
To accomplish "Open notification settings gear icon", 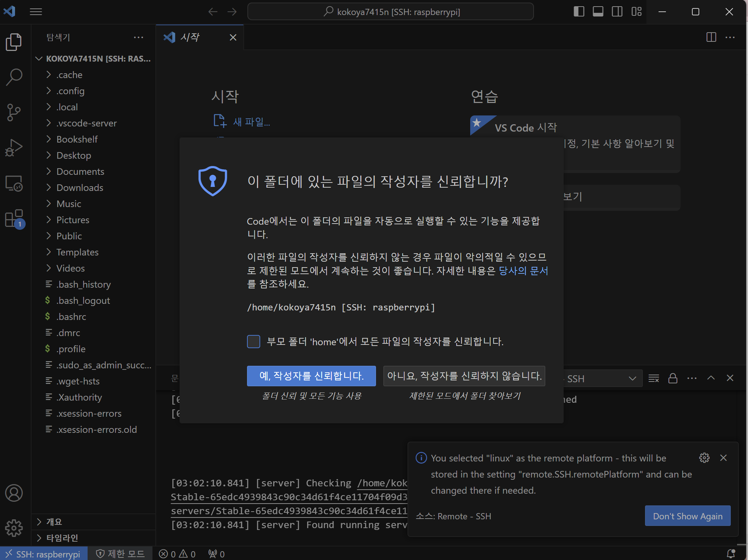I will [704, 458].
